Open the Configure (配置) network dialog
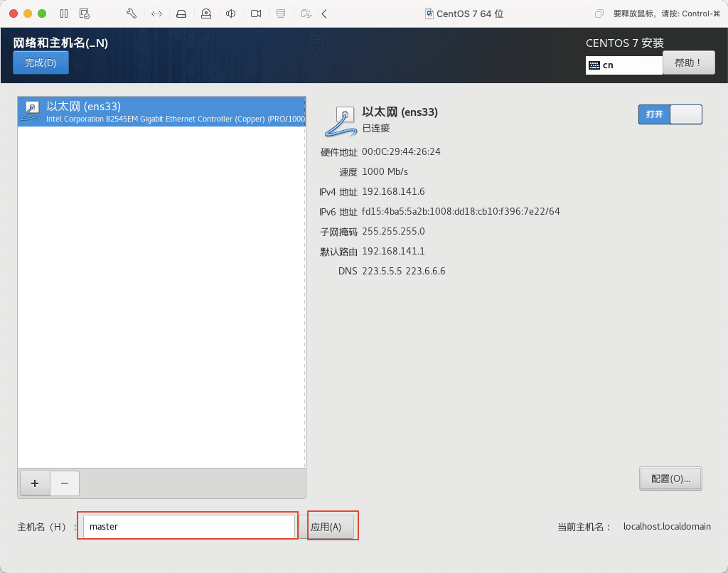This screenshot has height=573, width=728. (670, 478)
